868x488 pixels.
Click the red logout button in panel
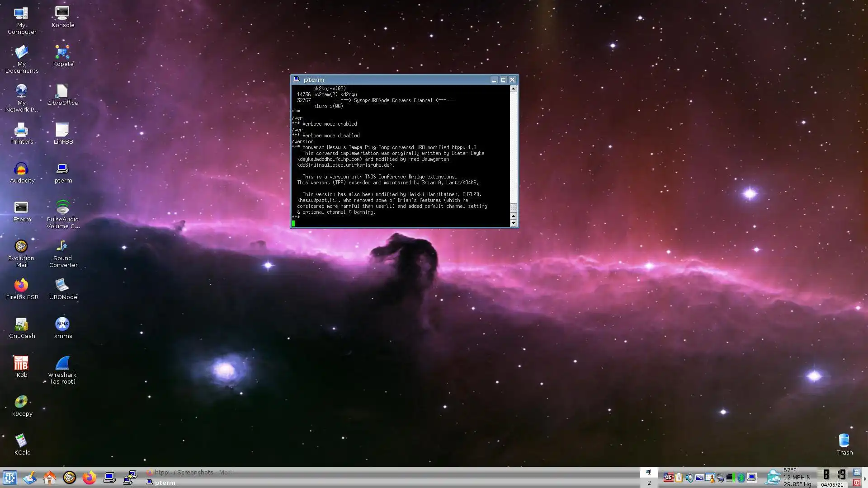pyautogui.click(x=856, y=483)
